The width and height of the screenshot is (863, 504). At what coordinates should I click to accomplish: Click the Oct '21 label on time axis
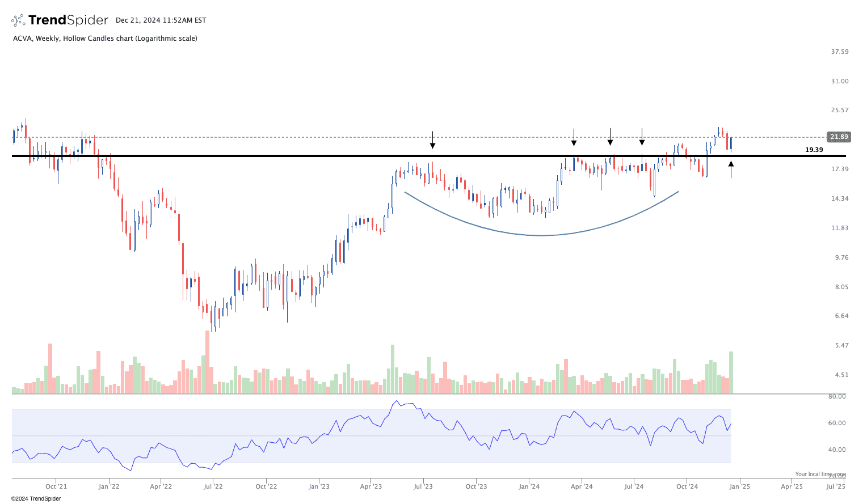click(56, 486)
